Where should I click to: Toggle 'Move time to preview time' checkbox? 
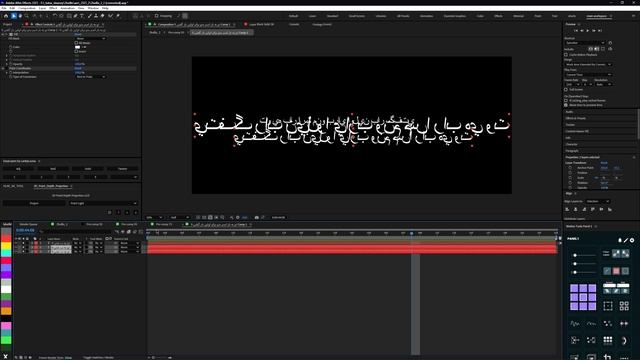566,105
